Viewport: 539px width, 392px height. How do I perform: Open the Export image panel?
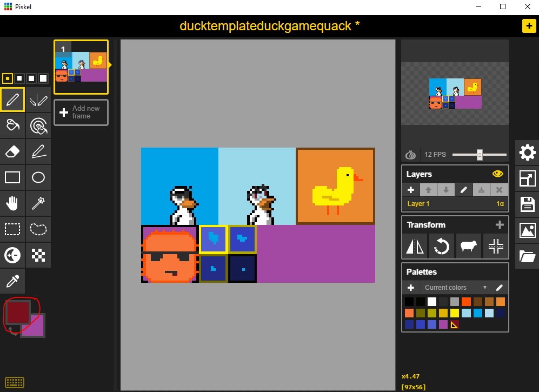tap(527, 230)
